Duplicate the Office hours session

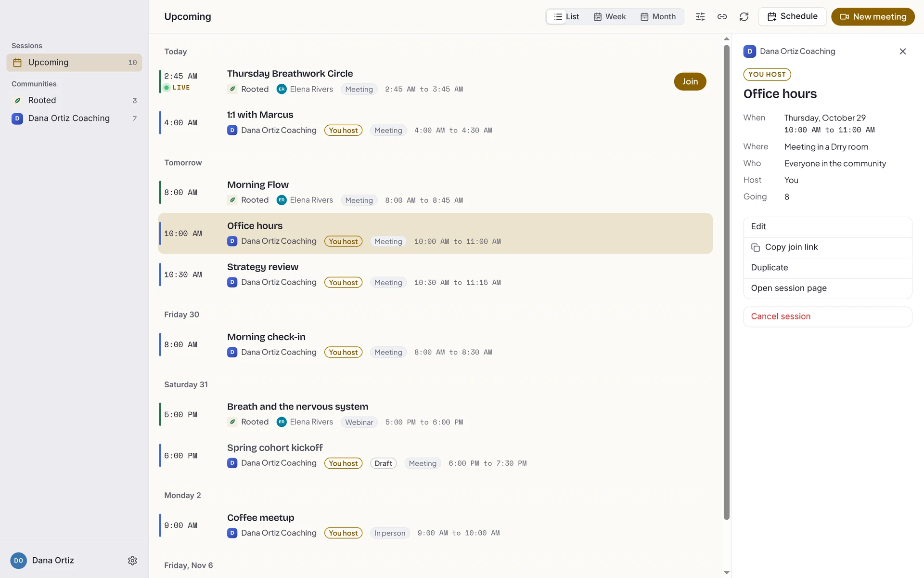827,268
